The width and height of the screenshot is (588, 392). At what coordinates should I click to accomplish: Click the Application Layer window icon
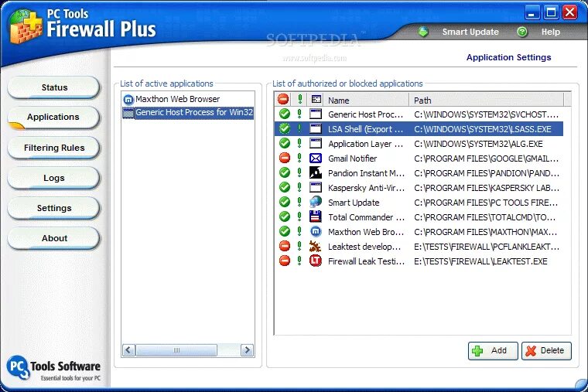point(316,143)
